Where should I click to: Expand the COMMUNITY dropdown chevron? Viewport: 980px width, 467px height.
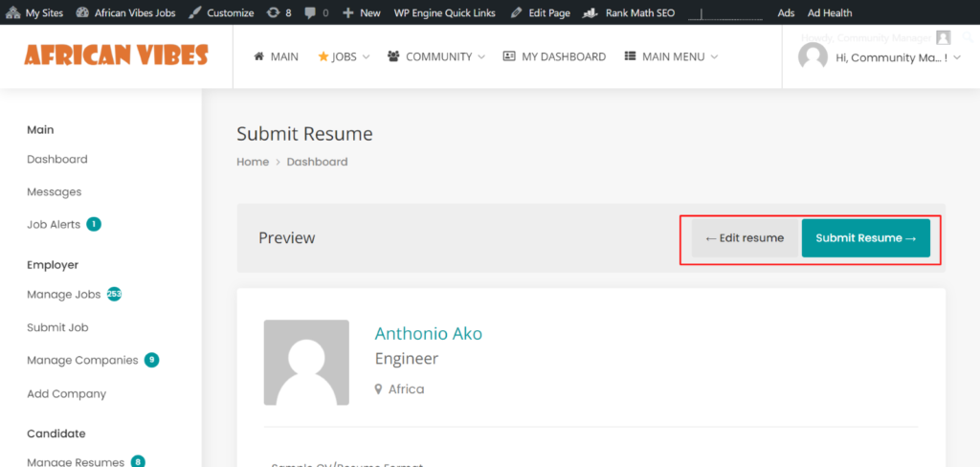coord(481,56)
